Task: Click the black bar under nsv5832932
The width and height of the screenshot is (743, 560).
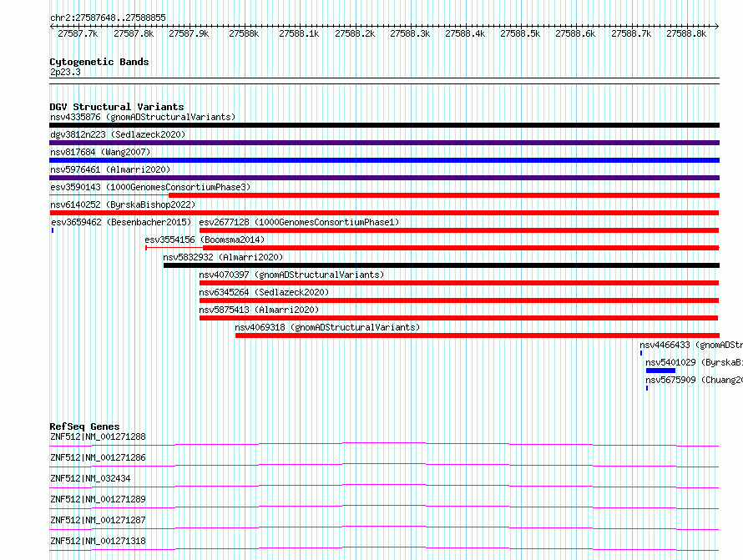Action: coord(442,265)
